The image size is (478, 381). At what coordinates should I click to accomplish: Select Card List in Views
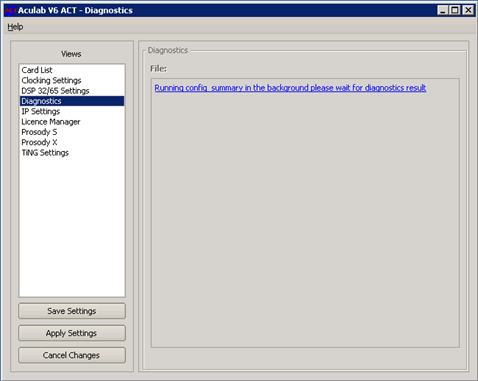tap(72, 70)
